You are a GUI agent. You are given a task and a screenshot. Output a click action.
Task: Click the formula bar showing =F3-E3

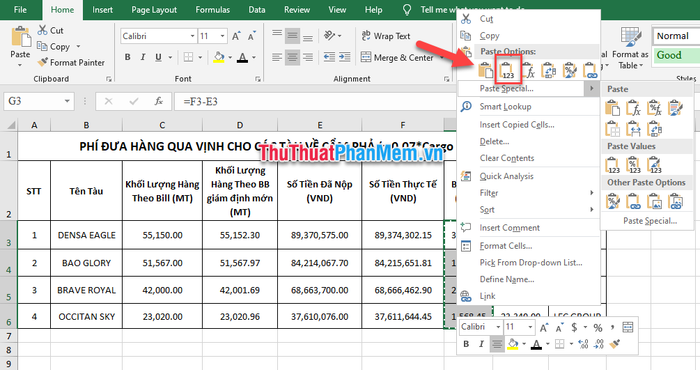(312, 101)
